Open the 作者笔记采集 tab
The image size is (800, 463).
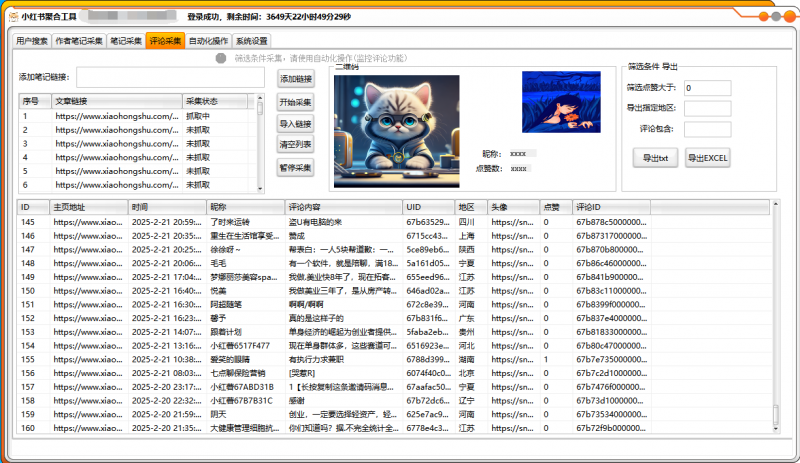[x=79, y=41]
